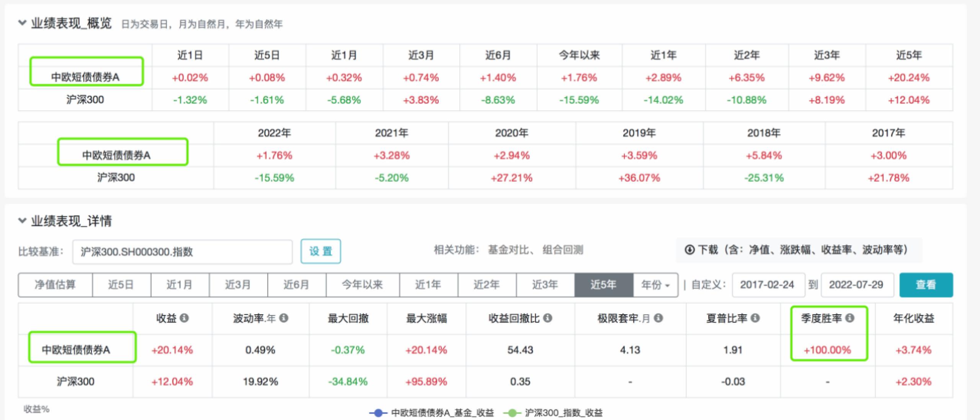Open the 年份 dropdown
This screenshot has height=420, width=980.
point(655,285)
